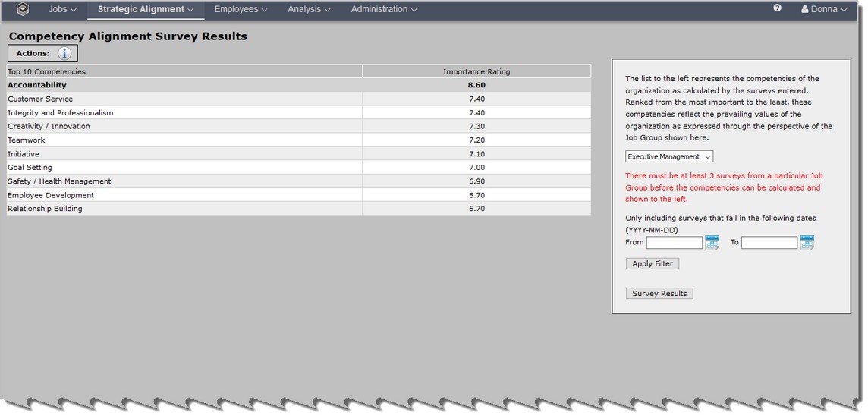Open the Strategic Alignment menu

[145, 10]
